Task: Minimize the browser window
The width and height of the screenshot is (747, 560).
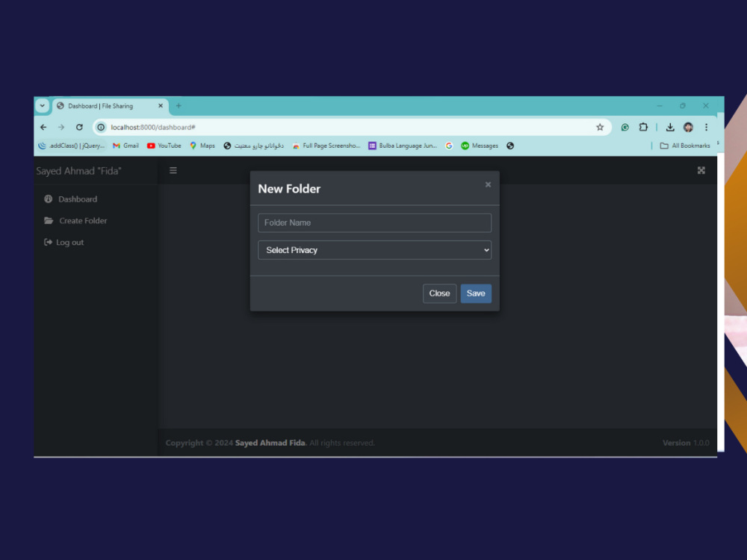Action: coord(660,106)
